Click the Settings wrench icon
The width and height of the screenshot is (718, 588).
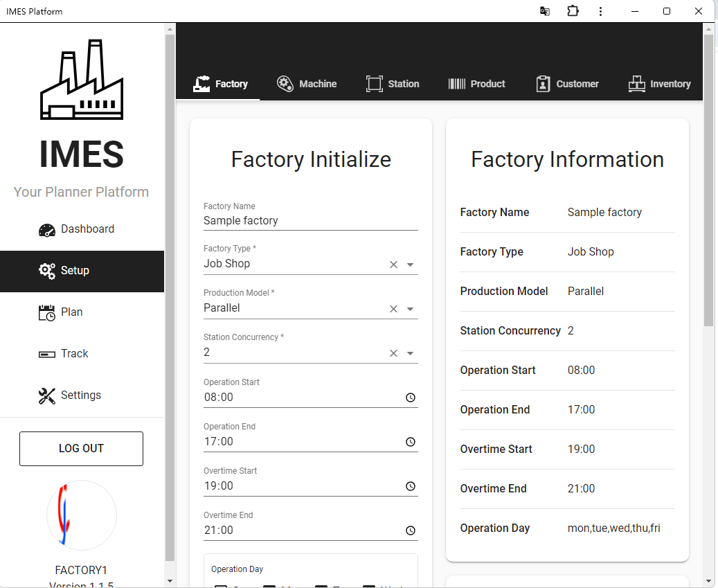(x=46, y=396)
